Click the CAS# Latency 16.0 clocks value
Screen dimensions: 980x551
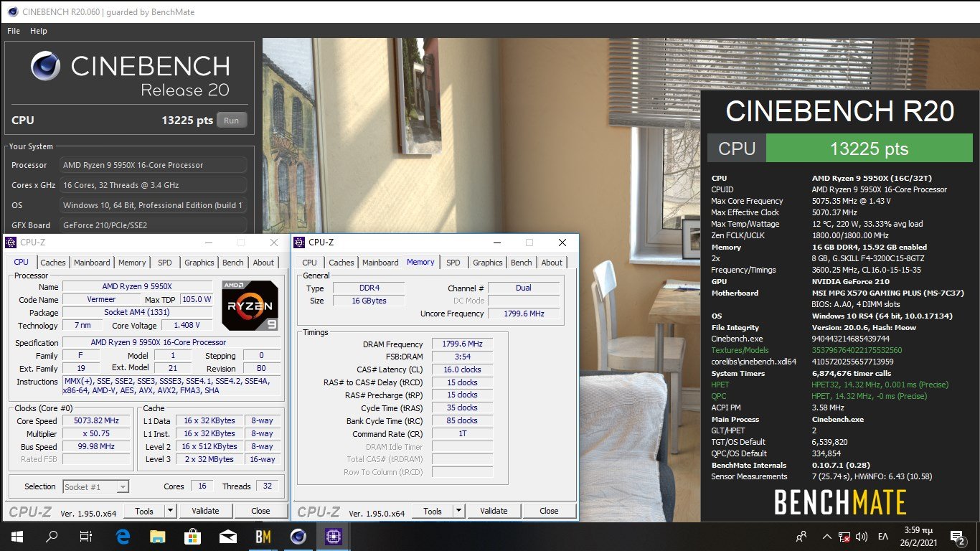pos(462,369)
